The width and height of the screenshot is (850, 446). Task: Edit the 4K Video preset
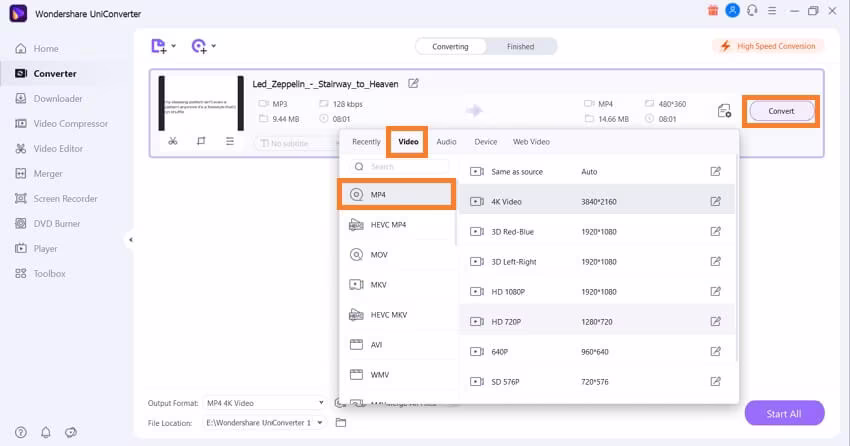coord(716,202)
